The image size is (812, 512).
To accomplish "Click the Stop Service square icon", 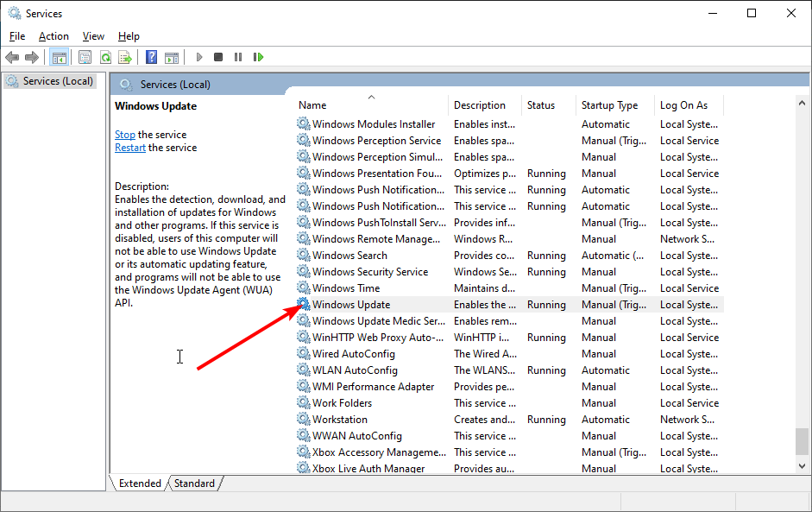I will click(x=218, y=57).
